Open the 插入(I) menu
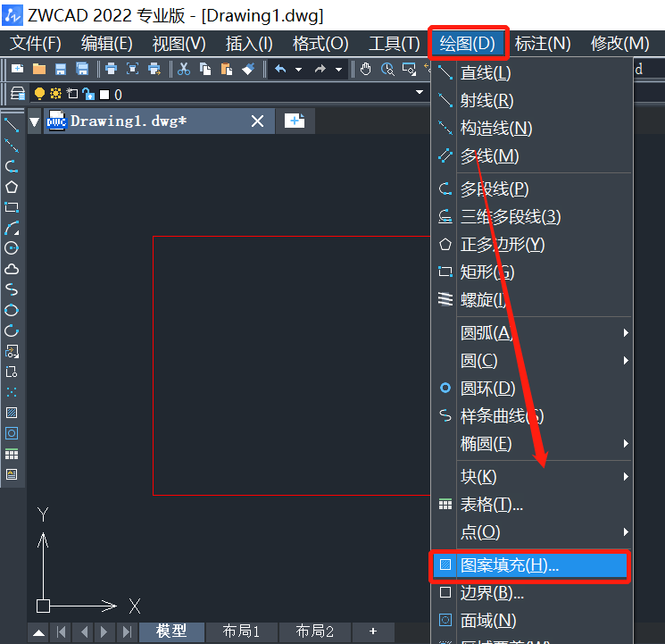The height and width of the screenshot is (644, 665). [x=249, y=43]
